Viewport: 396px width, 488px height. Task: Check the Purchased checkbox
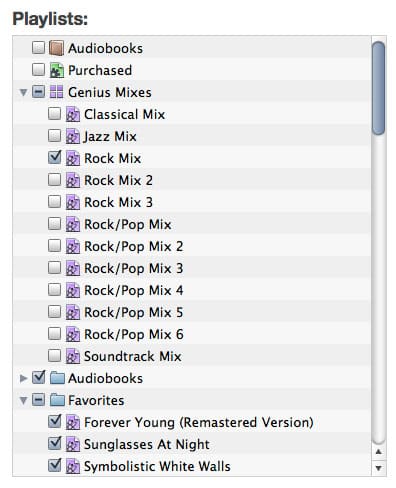pyautogui.click(x=38, y=69)
